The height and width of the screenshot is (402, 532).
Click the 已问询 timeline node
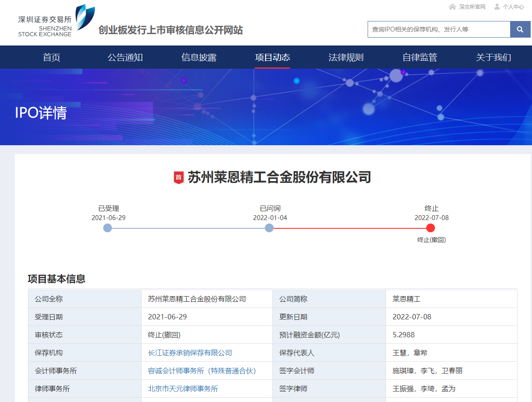pyautogui.click(x=269, y=228)
